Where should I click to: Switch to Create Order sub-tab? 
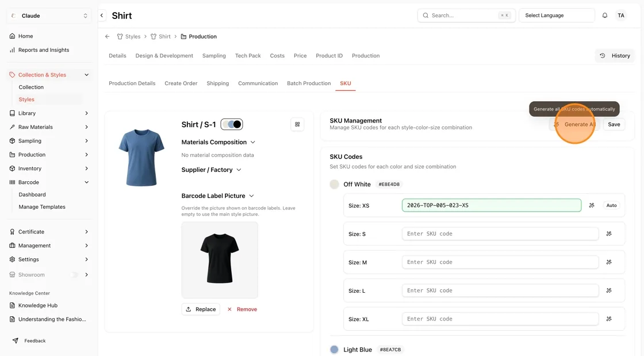click(x=181, y=83)
